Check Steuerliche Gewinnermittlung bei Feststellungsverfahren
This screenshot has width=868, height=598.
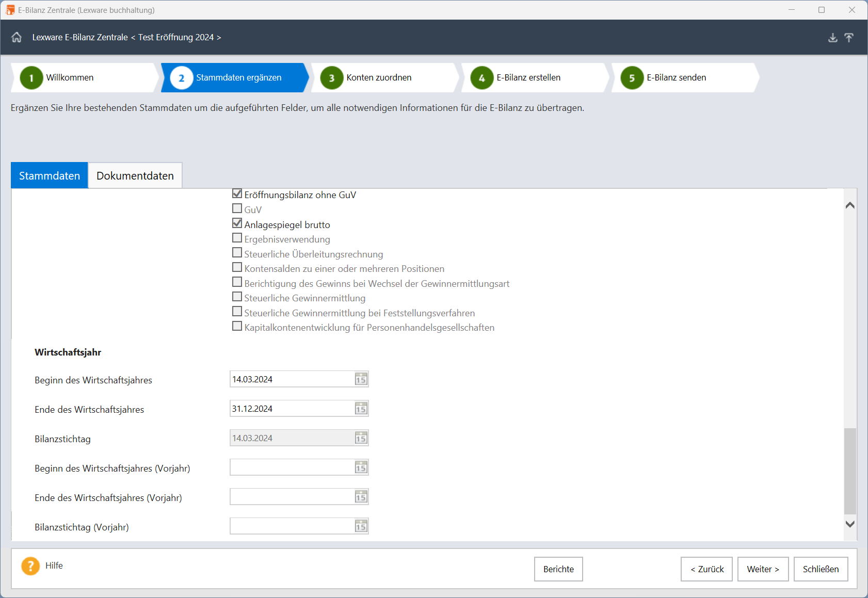pyautogui.click(x=237, y=312)
